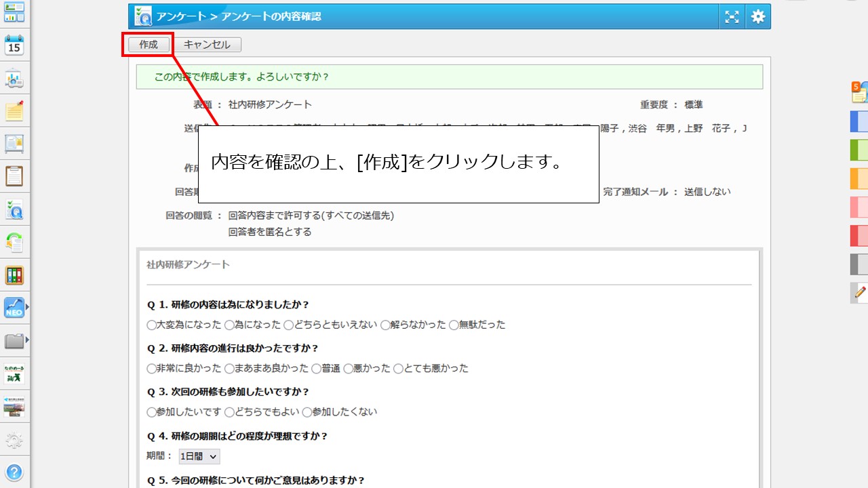Image resolution: width=868 pixels, height=488 pixels.
Task: Click the 社内研修アンケート title value
Action: click(270, 105)
